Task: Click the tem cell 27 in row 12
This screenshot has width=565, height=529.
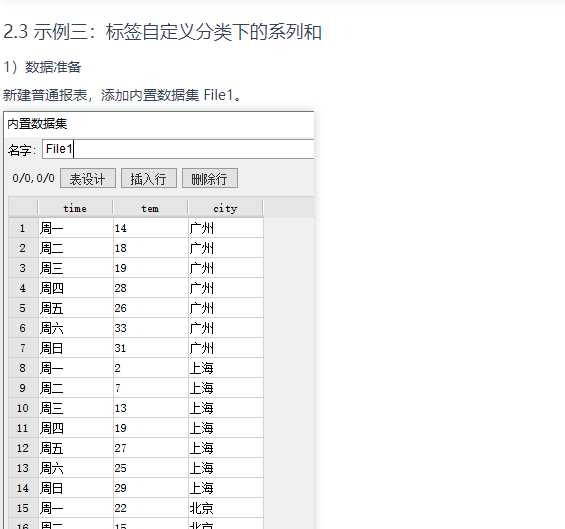Action: 150,448
